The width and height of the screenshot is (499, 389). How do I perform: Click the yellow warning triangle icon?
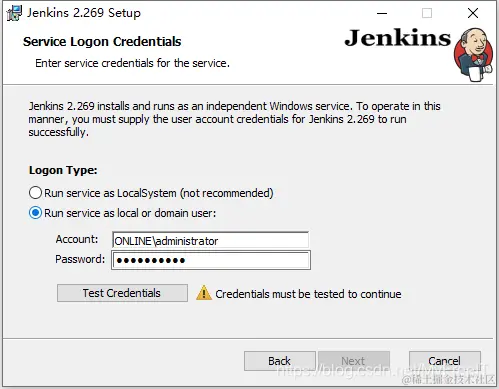[x=204, y=293]
